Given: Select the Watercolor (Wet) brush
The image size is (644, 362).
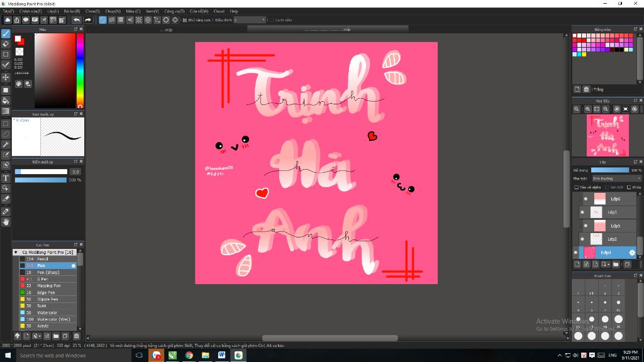Looking at the screenshot, I should tap(48, 319).
